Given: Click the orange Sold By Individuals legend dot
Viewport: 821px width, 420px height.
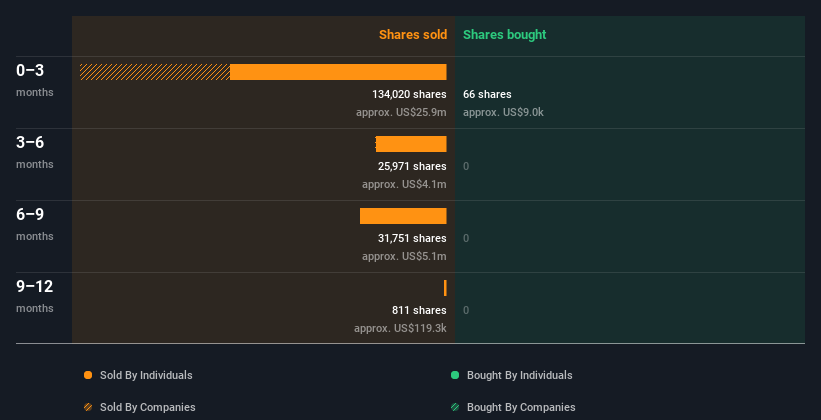Looking at the screenshot, I should click(88, 375).
